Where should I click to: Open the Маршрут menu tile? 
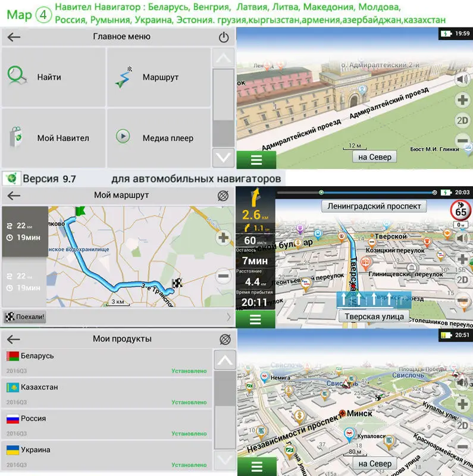pyautogui.click(x=159, y=77)
